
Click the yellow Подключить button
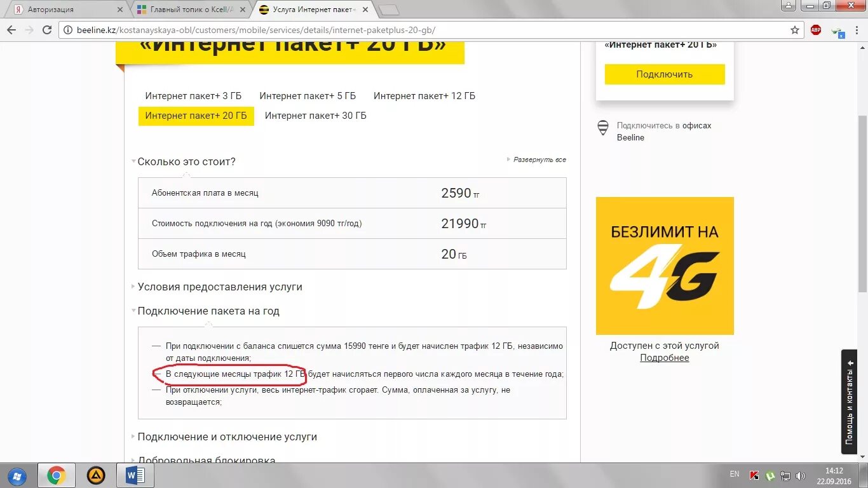pos(665,74)
